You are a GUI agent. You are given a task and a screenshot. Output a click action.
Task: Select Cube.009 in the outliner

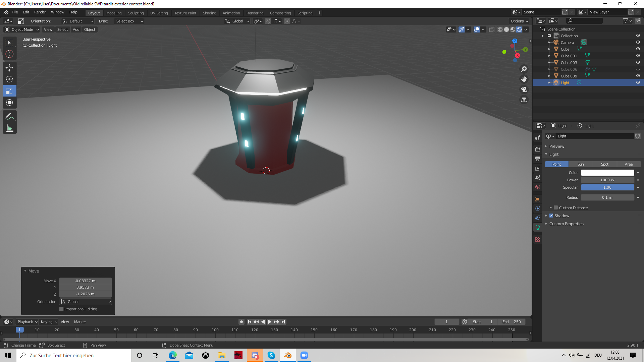(569, 76)
